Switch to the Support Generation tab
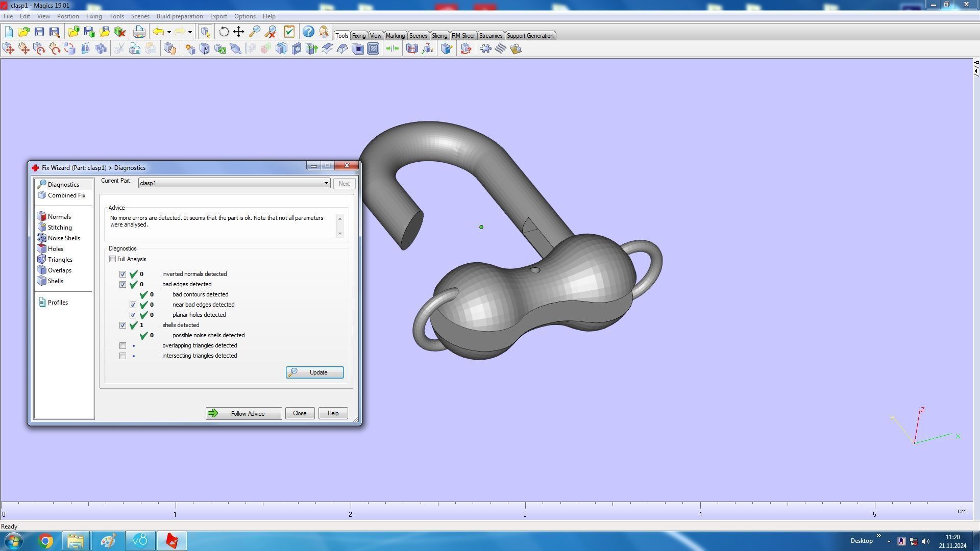Image resolution: width=980 pixels, height=551 pixels. [529, 36]
